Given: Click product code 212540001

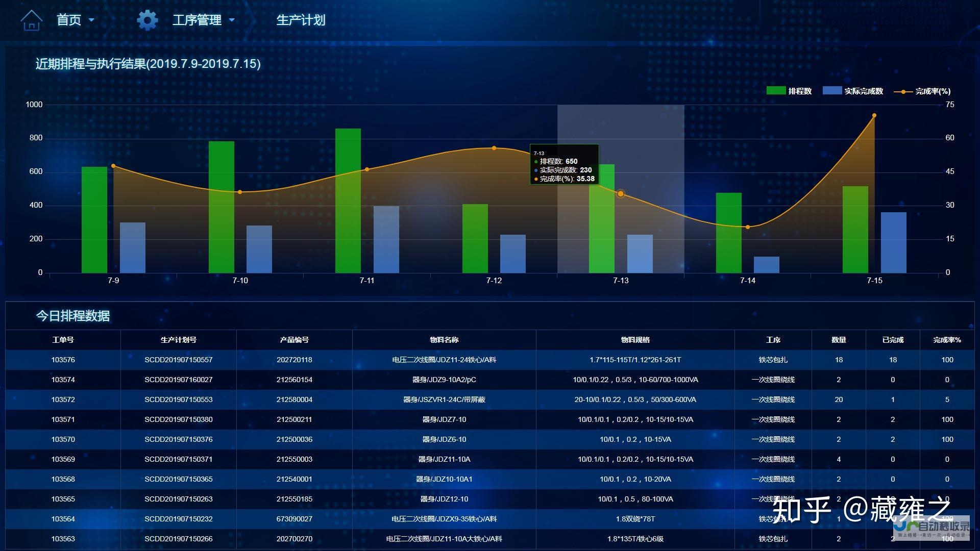Looking at the screenshot, I should tap(295, 479).
